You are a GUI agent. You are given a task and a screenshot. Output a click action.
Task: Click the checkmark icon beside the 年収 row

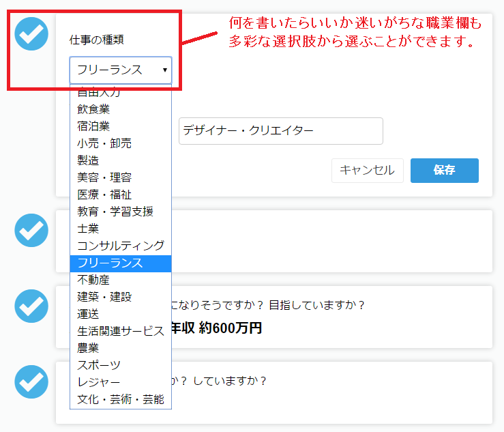[31, 305]
